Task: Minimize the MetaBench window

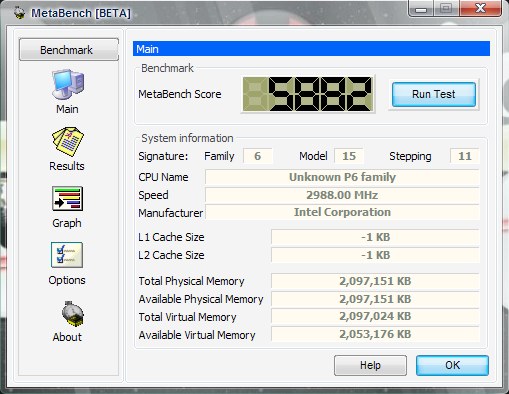Action: [x=421, y=8]
